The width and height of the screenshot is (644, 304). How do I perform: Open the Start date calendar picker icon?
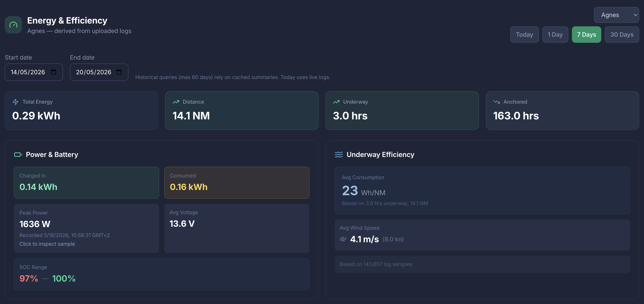(54, 72)
